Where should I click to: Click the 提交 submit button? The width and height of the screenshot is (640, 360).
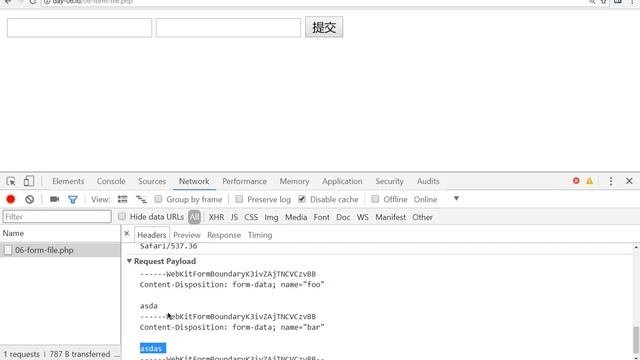point(324,27)
